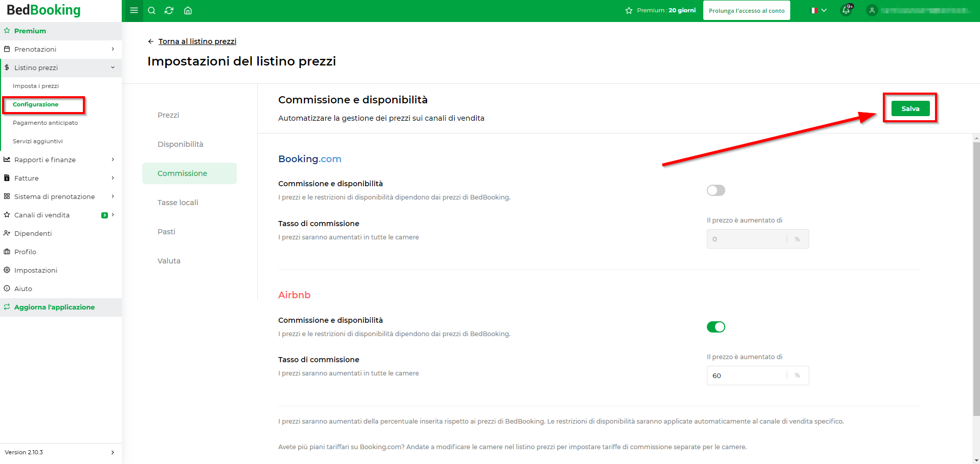The width and height of the screenshot is (980, 464).
Task: Click the Premium star in the sidebar
Action: pos(7,31)
